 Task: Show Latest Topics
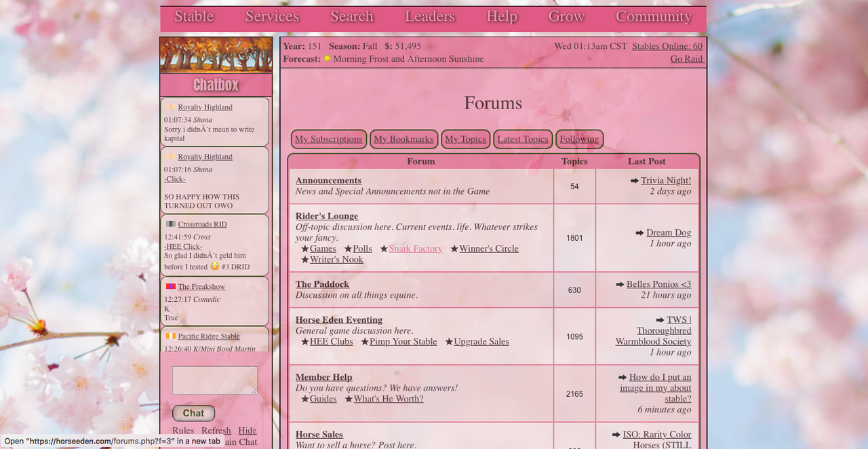[x=523, y=139]
